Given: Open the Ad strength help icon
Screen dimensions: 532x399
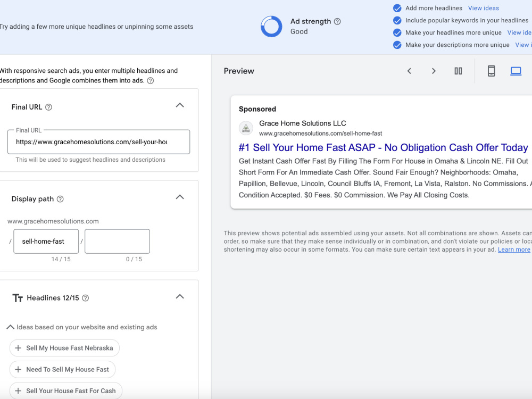Looking at the screenshot, I should 337,21.
